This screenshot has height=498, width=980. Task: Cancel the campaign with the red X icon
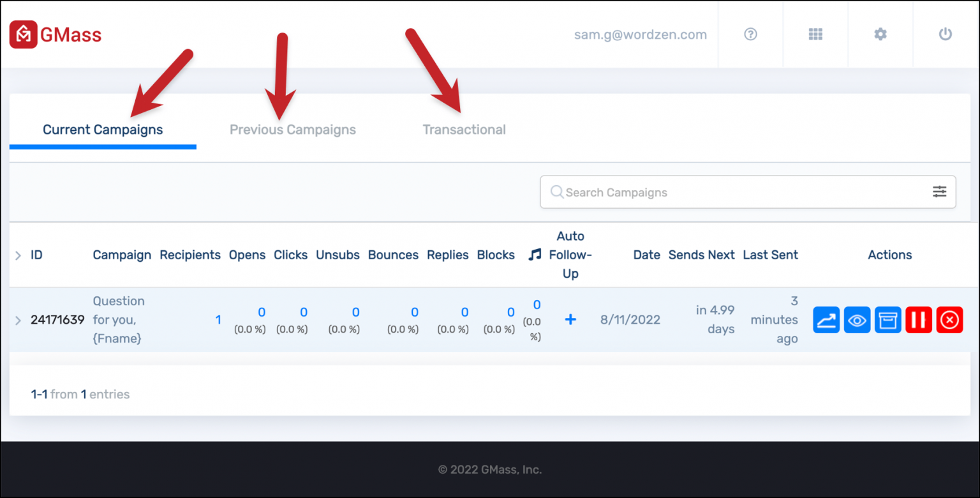[x=949, y=319]
